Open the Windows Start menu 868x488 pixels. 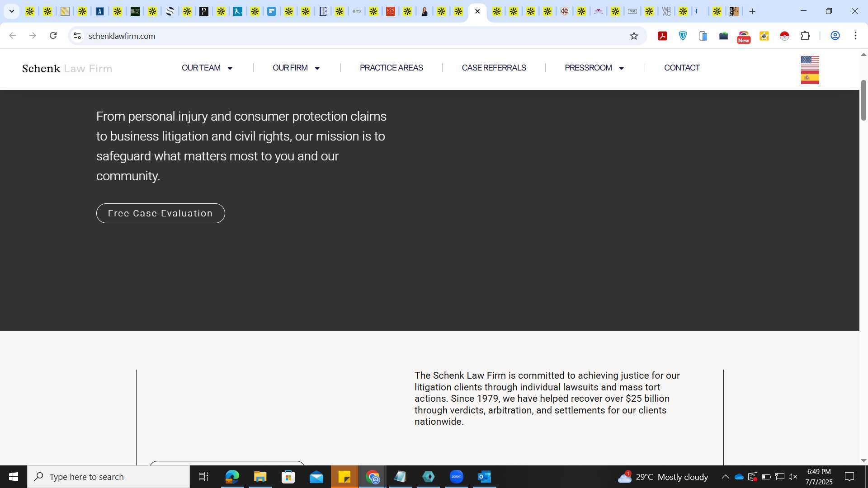(x=14, y=477)
